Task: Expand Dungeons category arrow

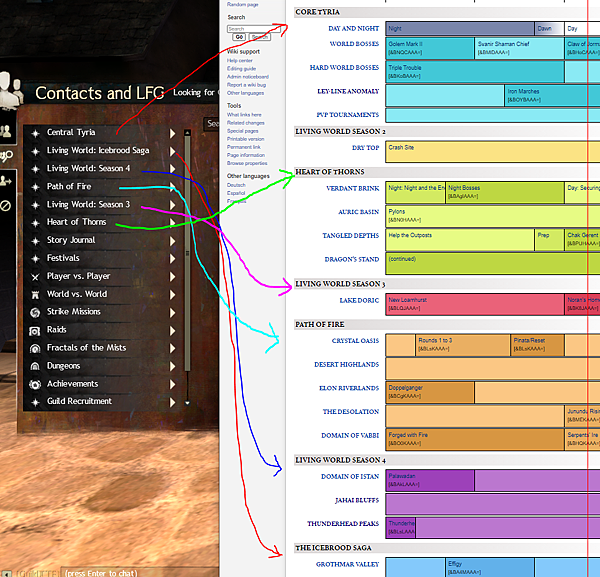Action: pyautogui.click(x=173, y=366)
